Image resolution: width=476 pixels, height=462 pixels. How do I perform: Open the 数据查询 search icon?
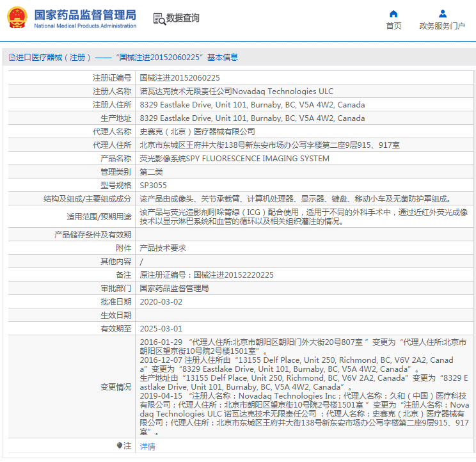coord(159,19)
